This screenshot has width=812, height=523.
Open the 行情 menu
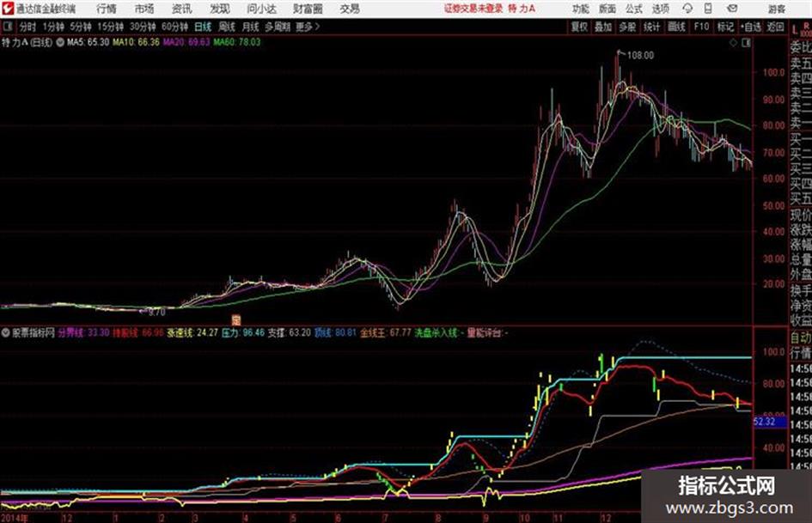pyautogui.click(x=107, y=9)
